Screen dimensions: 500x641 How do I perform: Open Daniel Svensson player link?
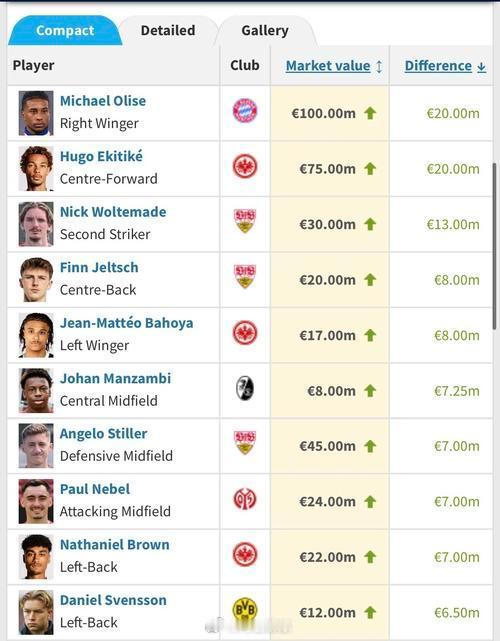(113, 600)
